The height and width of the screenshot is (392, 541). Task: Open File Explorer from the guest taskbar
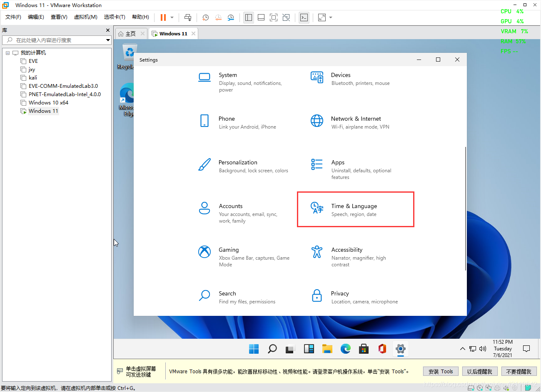pos(327,349)
